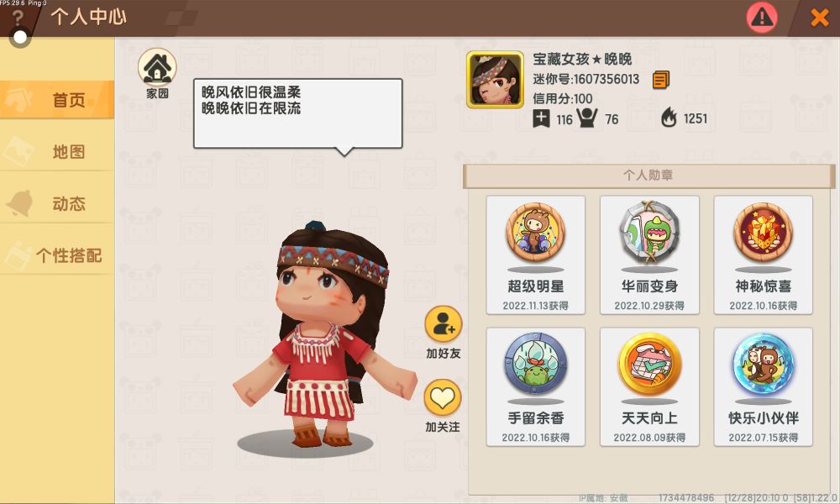The height and width of the screenshot is (504, 840).
Task: Tap the 加关注 heart follow icon
Action: [443, 397]
